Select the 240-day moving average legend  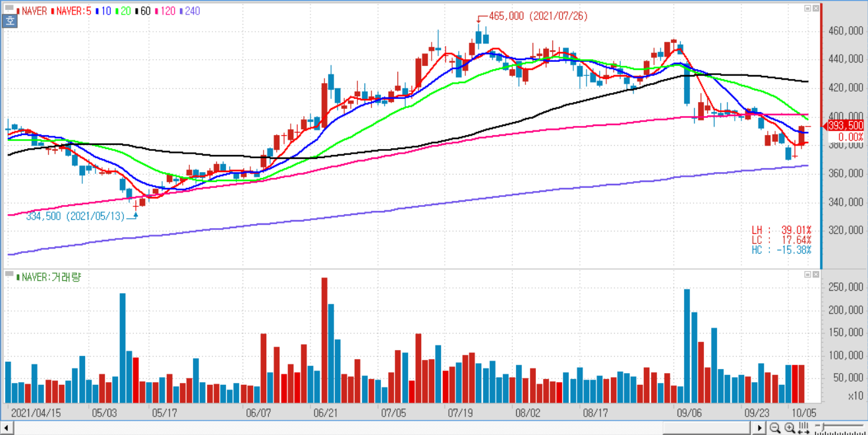(189, 11)
